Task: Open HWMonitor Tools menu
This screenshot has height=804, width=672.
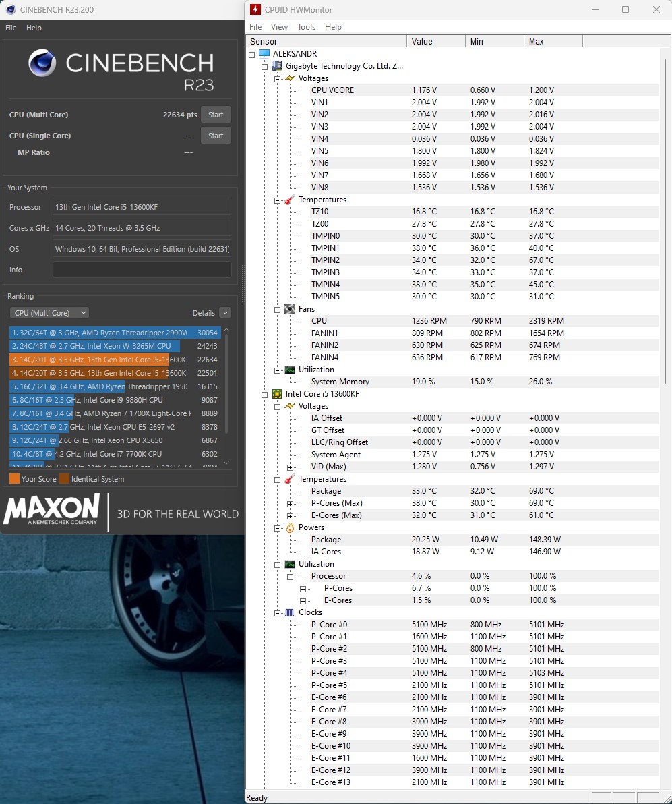Action: coord(307,27)
